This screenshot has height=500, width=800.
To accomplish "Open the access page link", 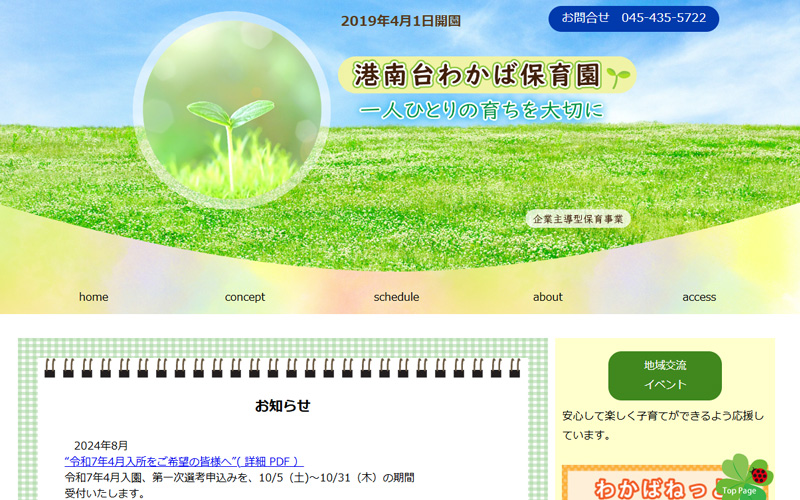I will pos(699,297).
